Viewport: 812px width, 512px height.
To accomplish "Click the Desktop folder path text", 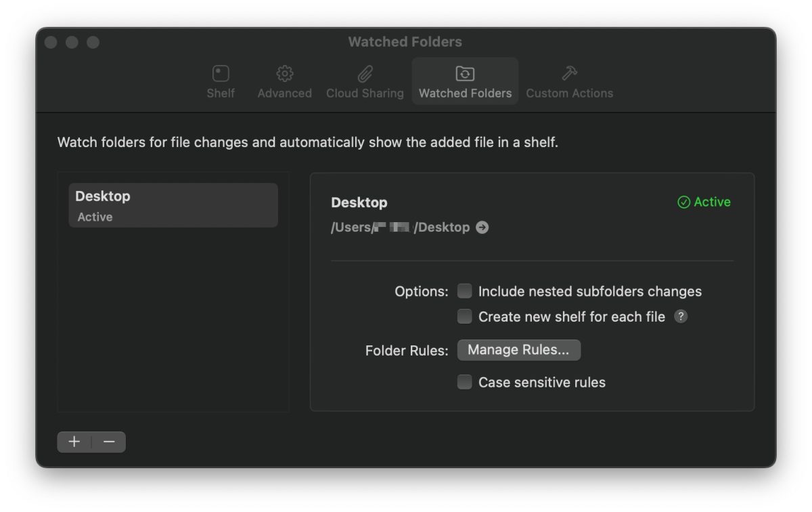I will (x=400, y=228).
